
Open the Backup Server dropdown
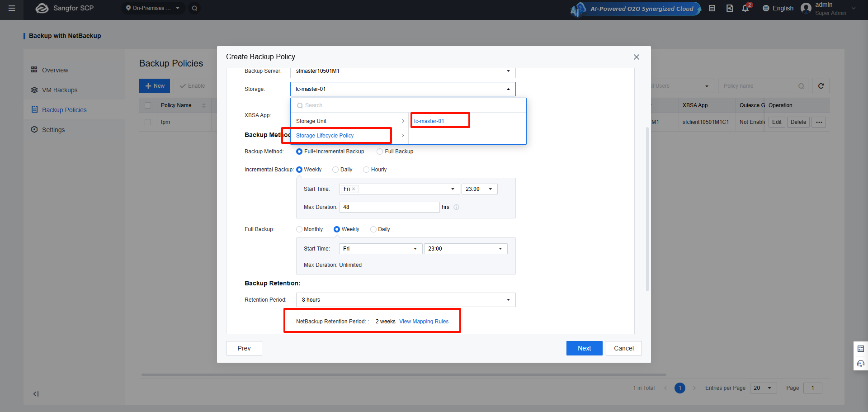[x=403, y=71]
